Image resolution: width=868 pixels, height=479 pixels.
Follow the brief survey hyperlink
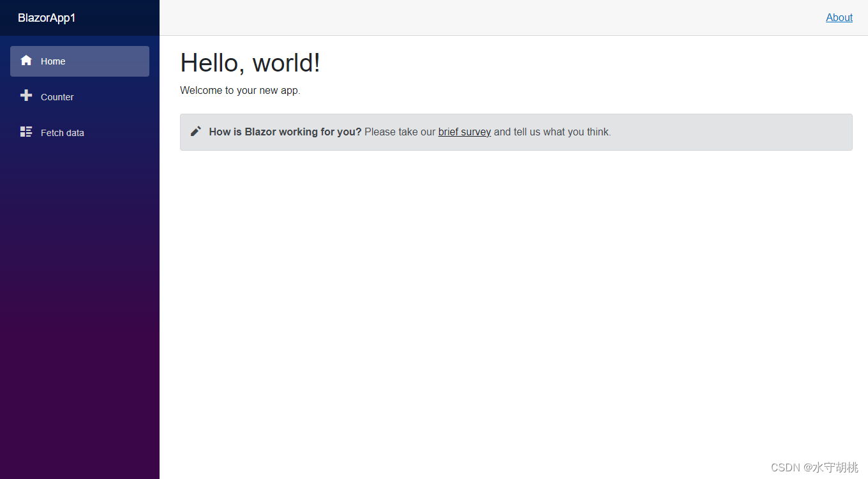tap(464, 132)
